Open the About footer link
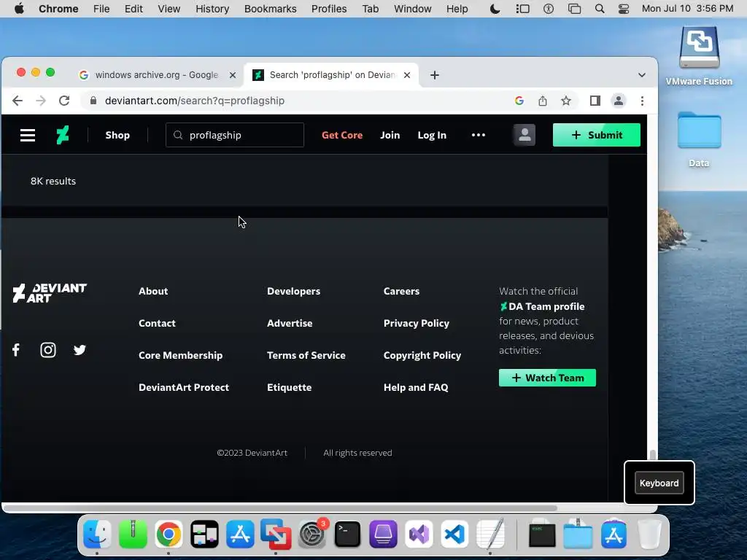 tap(153, 291)
